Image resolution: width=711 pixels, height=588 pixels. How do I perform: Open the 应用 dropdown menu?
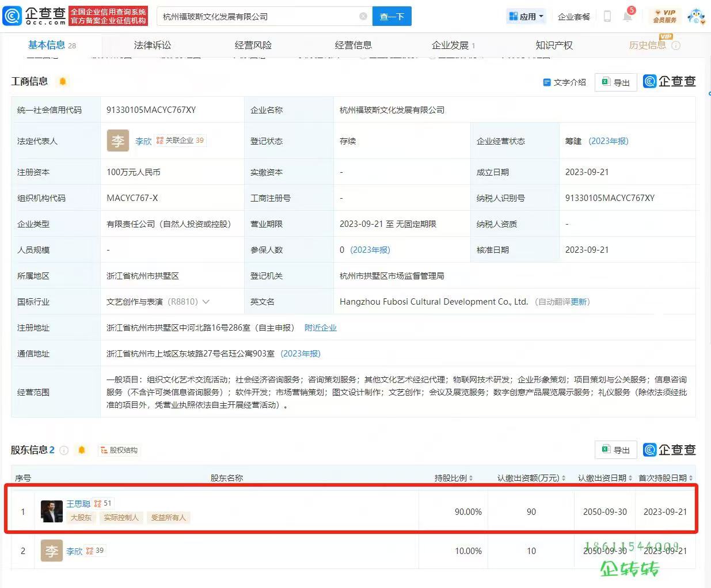pyautogui.click(x=526, y=17)
